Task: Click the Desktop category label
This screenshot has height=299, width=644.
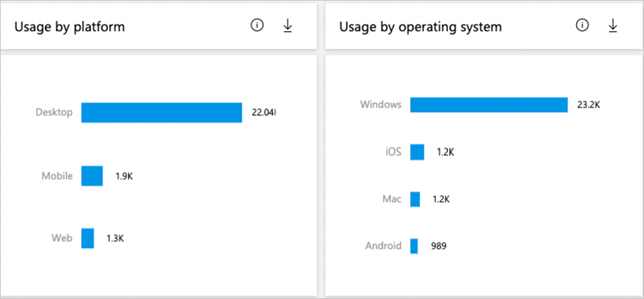Action: pyautogui.click(x=54, y=112)
